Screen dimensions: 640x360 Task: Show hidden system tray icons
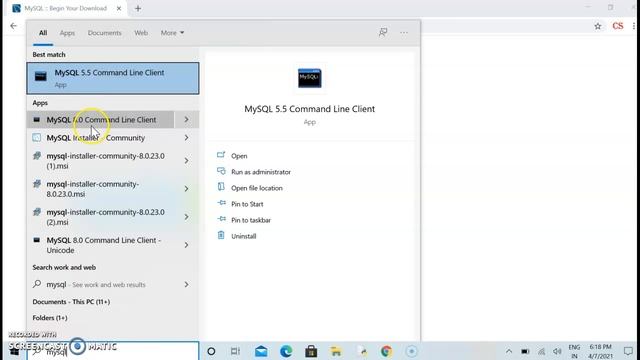[509, 351]
